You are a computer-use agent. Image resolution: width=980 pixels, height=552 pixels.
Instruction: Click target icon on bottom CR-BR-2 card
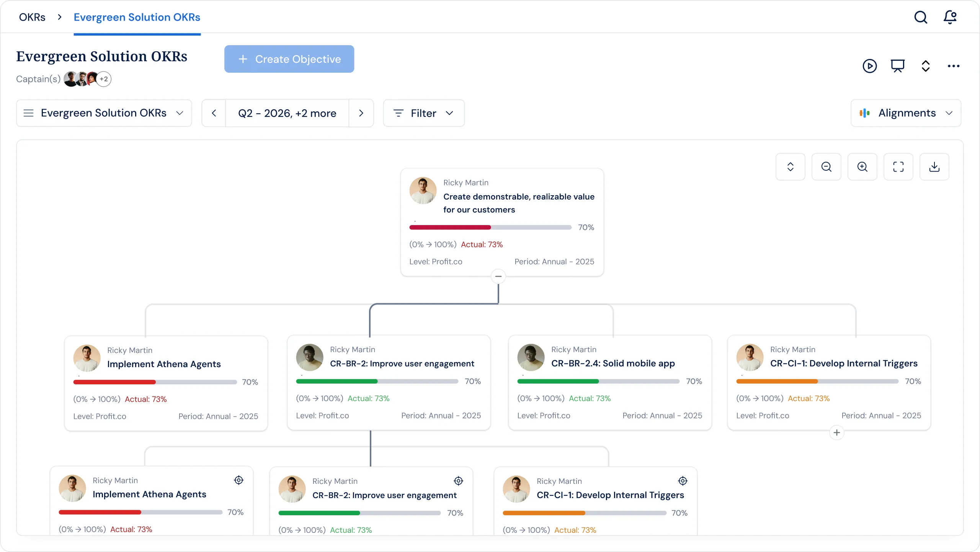(459, 481)
